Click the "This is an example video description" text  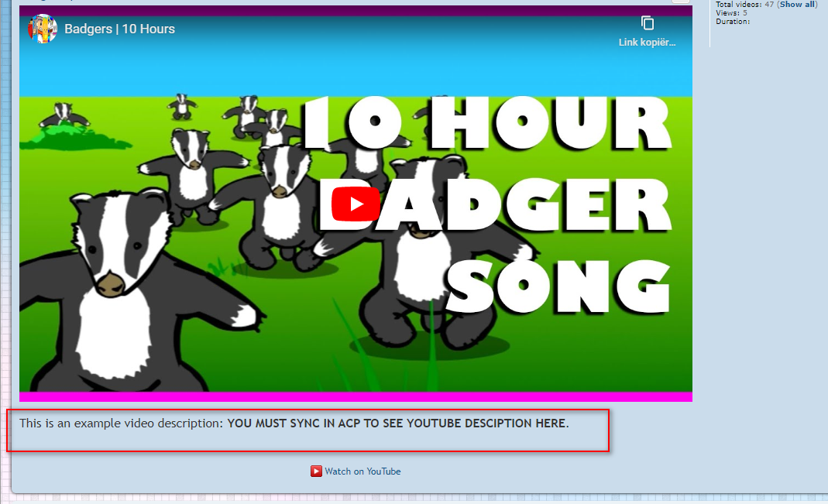121,423
